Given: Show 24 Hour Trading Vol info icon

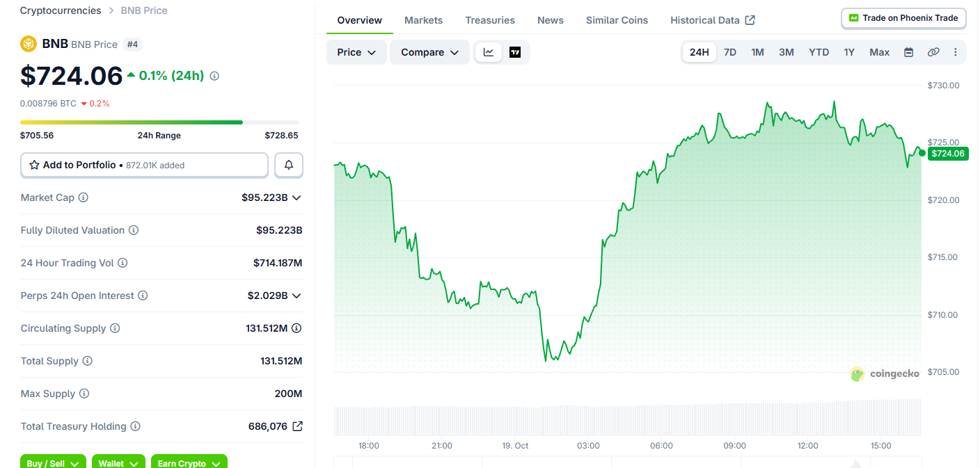Looking at the screenshot, I should 122,263.
